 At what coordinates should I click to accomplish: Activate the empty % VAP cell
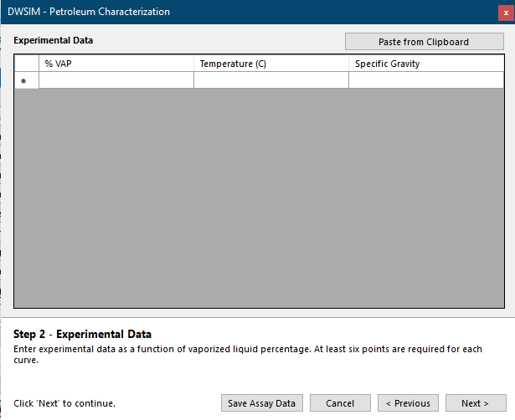116,80
